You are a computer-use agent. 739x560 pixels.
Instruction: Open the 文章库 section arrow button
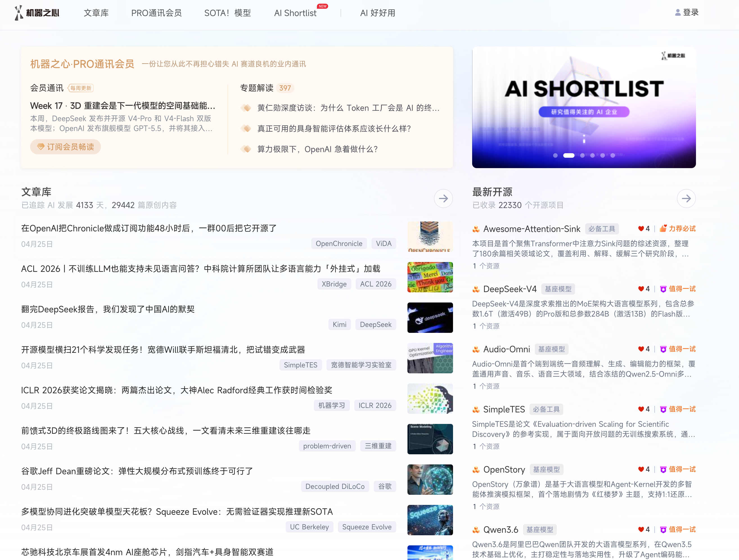(443, 198)
